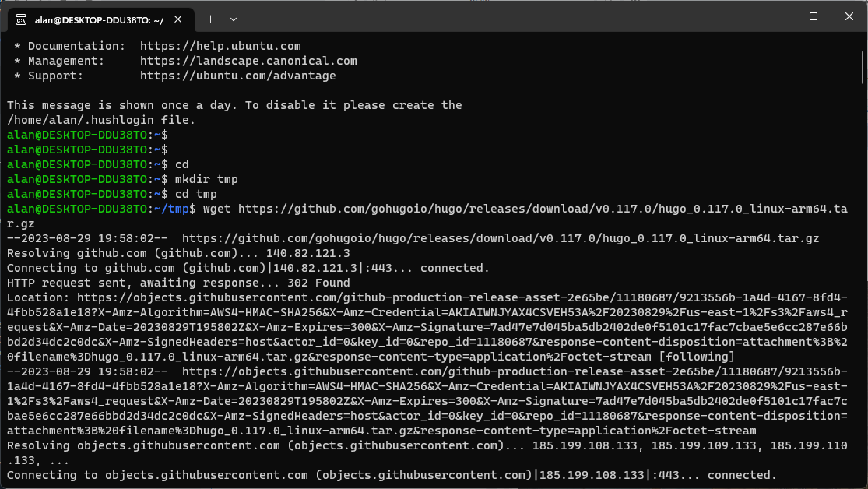Screen dimensions: 868x489
Task: Click the 'cd tmp' command line
Action: pos(112,194)
